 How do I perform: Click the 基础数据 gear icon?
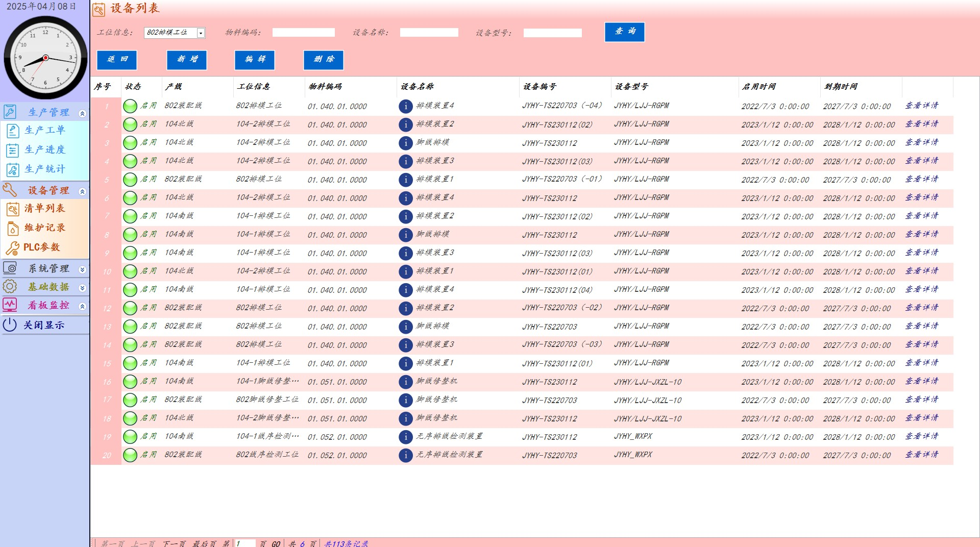pyautogui.click(x=10, y=286)
